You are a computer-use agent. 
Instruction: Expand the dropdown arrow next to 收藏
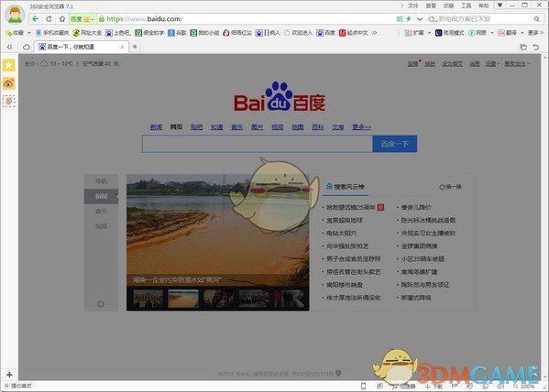click(29, 33)
